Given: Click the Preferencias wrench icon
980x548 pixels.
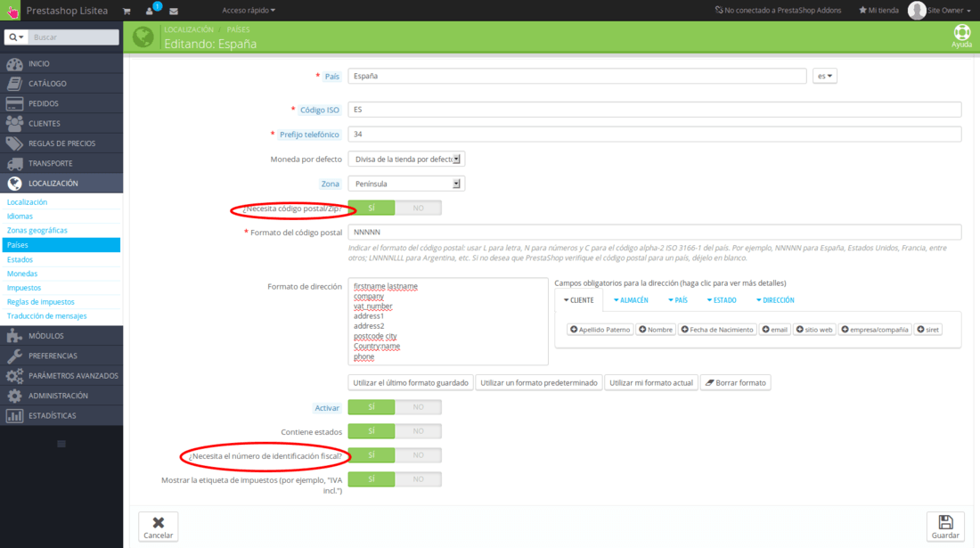Looking at the screenshot, I should [14, 356].
